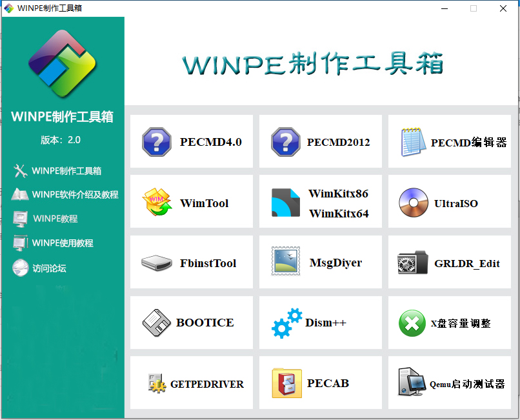Click the WimKitx64 label text
Viewport: 520px width, 420px height.
tap(339, 214)
